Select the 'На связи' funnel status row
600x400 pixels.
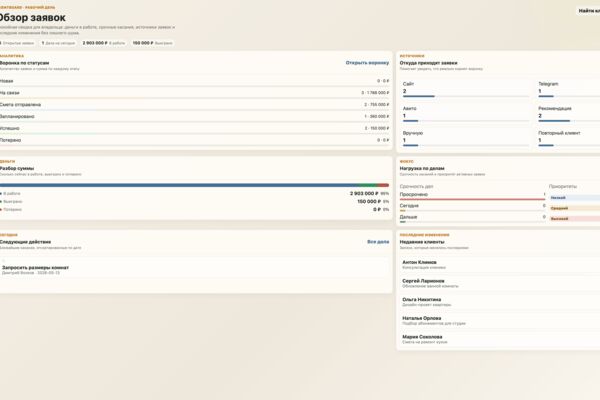pyautogui.click(x=194, y=93)
